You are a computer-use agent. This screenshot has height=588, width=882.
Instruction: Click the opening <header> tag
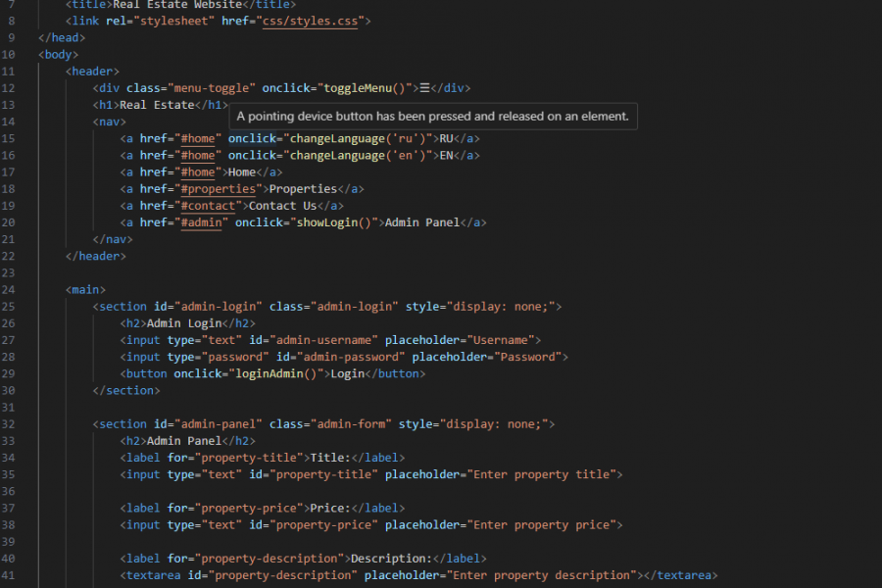point(92,72)
